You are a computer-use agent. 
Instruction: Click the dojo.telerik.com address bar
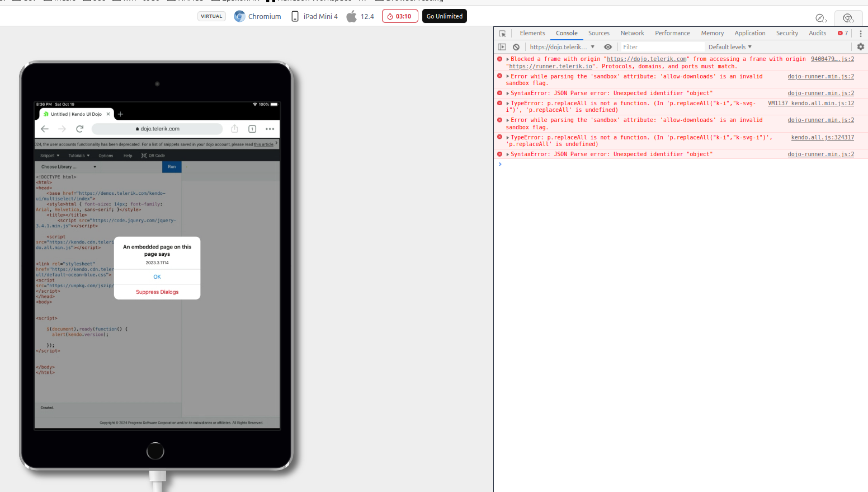[157, 129]
